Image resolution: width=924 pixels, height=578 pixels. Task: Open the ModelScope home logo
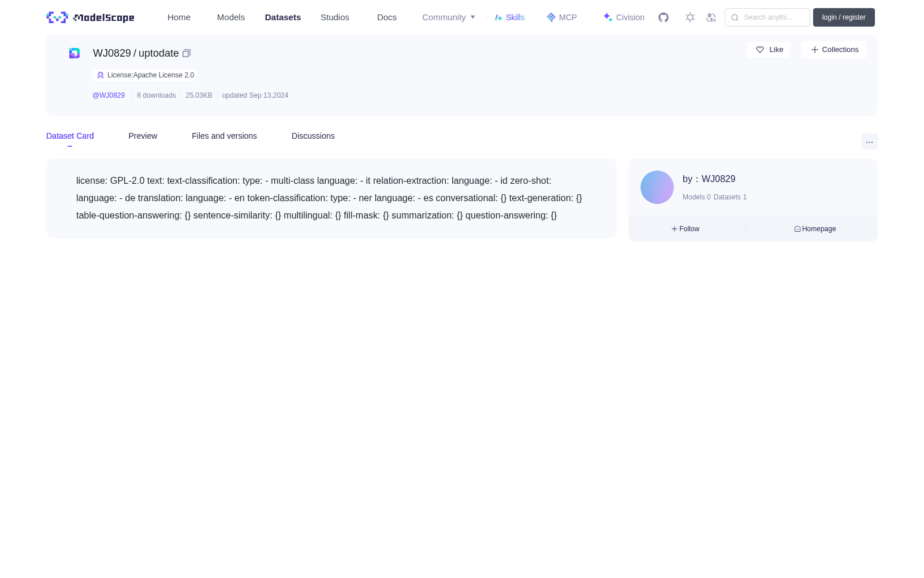[x=90, y=17]
